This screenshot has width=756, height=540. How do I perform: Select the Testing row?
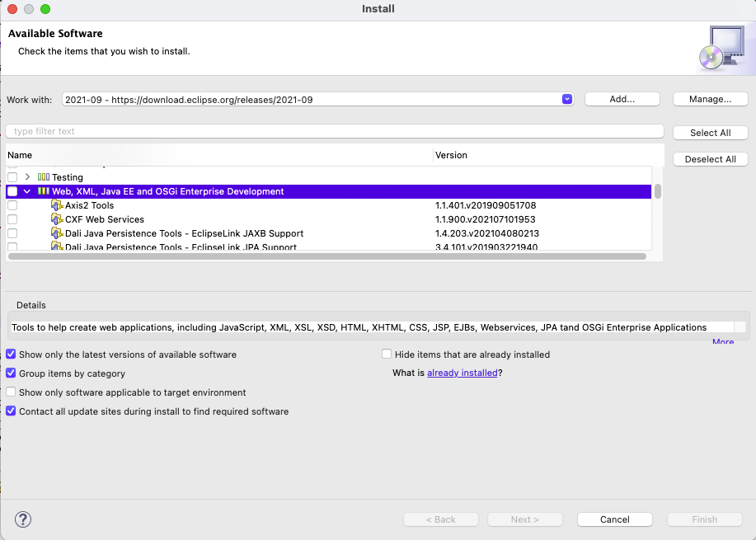pyautogui.click(x=328, y=177)
